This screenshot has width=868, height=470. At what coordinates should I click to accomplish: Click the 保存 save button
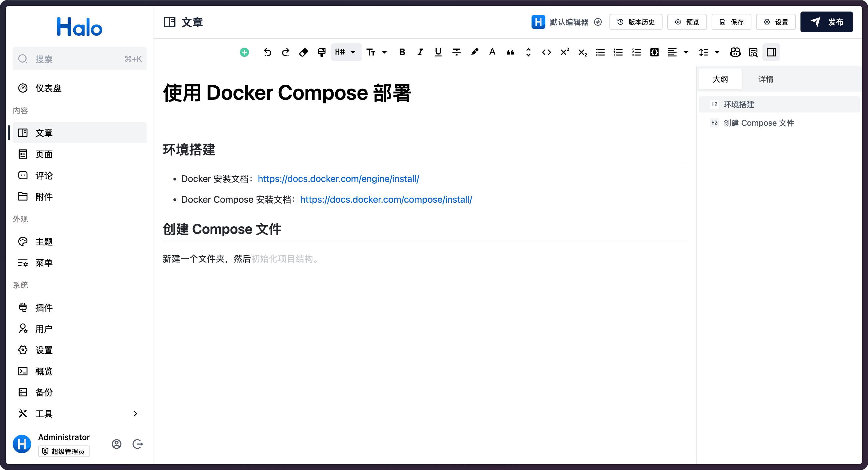(x=732, y=22)
